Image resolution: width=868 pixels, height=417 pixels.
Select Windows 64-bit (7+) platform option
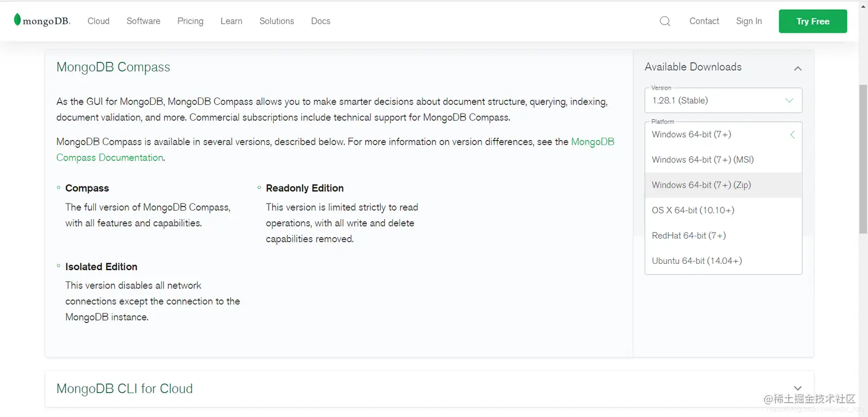[x=723, y=135]
